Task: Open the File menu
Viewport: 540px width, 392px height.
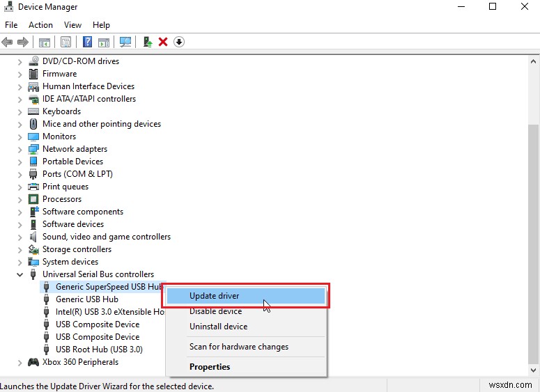Action: click(x=11, y=25)
